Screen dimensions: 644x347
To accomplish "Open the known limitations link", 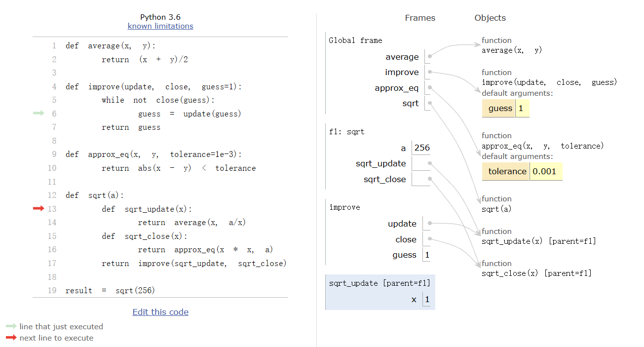I will 160,26.
